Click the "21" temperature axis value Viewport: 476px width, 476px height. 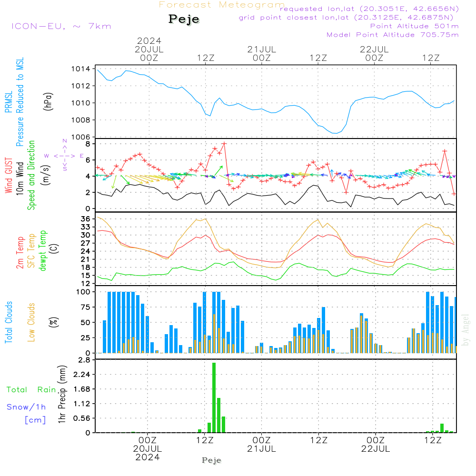click(86, 259)
